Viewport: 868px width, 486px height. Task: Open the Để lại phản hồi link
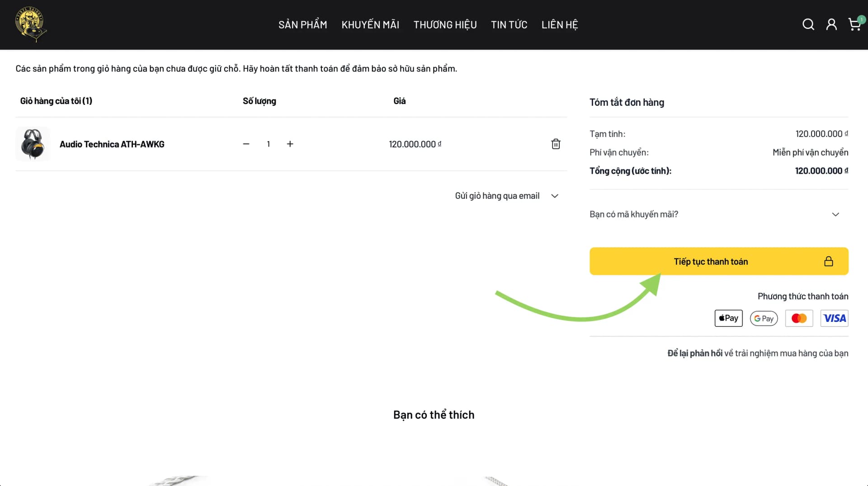[695, 353]
